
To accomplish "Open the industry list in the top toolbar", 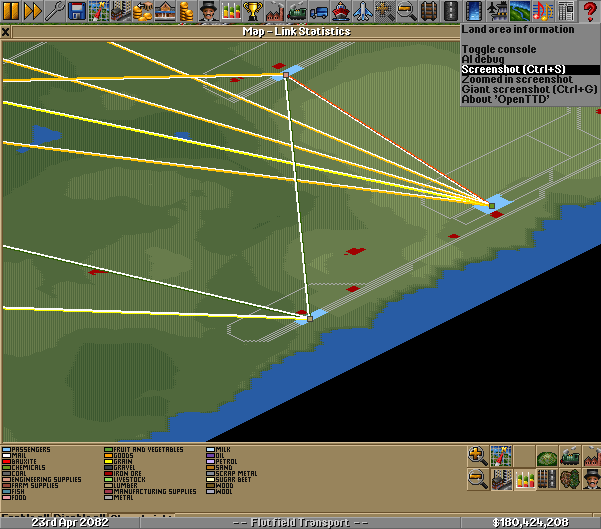I will pyautogui.click(x=275, y=11).
